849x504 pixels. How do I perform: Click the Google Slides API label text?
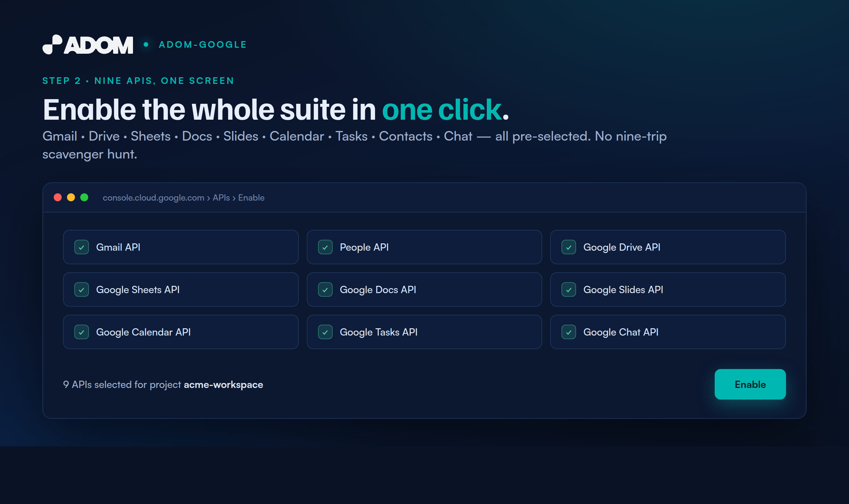click(x=623, y=290)
